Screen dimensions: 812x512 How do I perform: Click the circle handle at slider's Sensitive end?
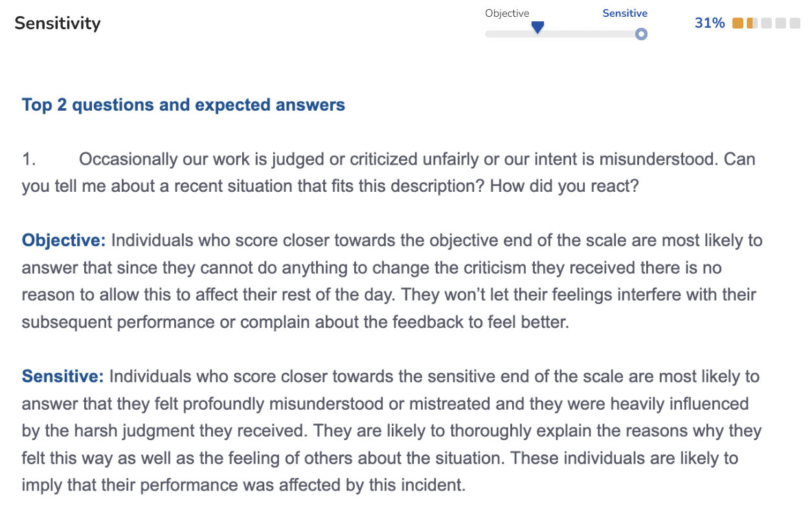tap(641, 34)
